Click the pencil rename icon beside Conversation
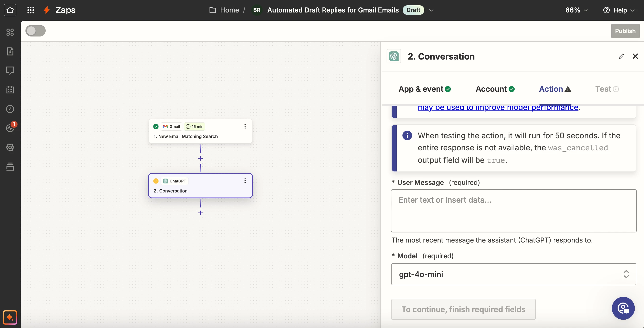The width and height of the screenshot is (644, 328). [x=621, y=56]
